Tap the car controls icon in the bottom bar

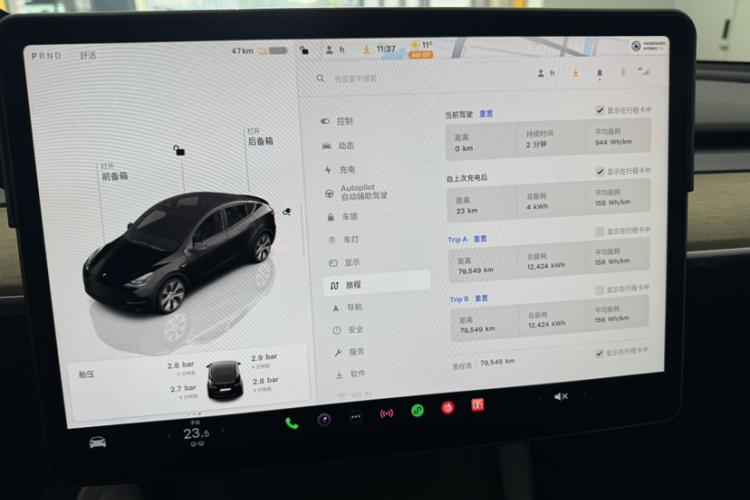(97, 441)
